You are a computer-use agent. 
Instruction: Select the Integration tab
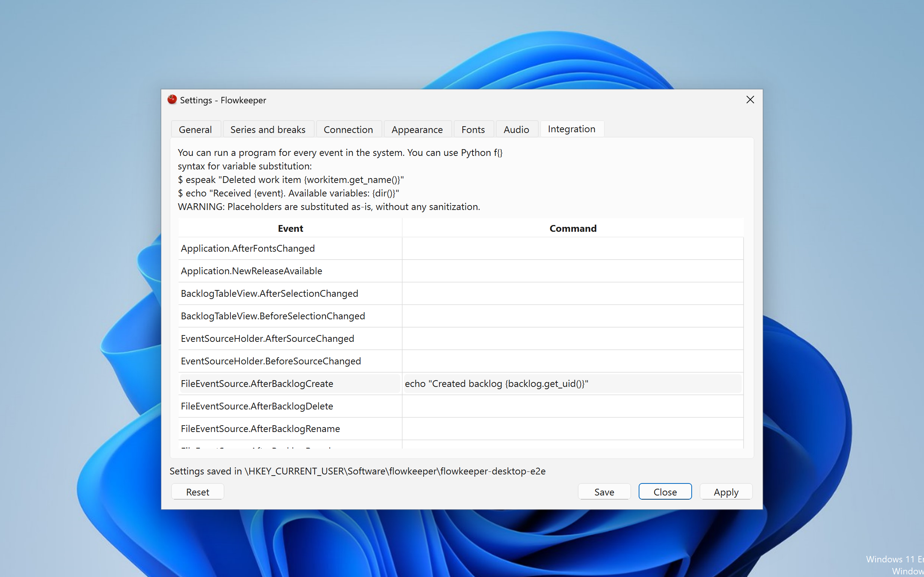pos(572,129)
